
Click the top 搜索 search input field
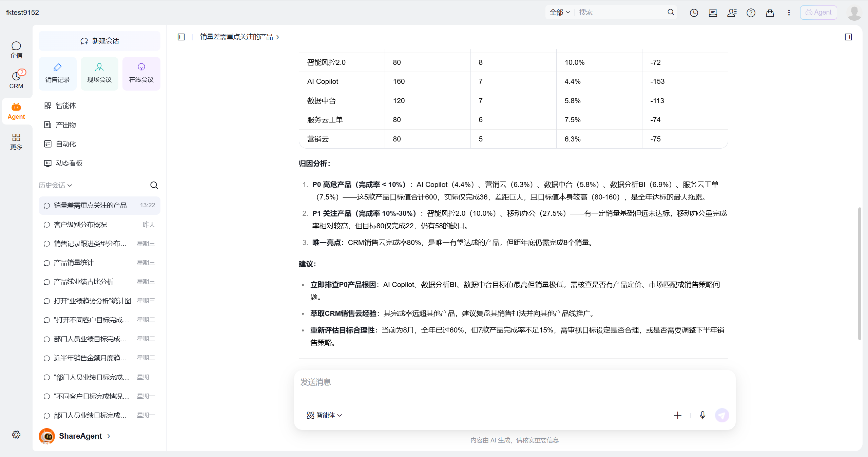(621, 12)
